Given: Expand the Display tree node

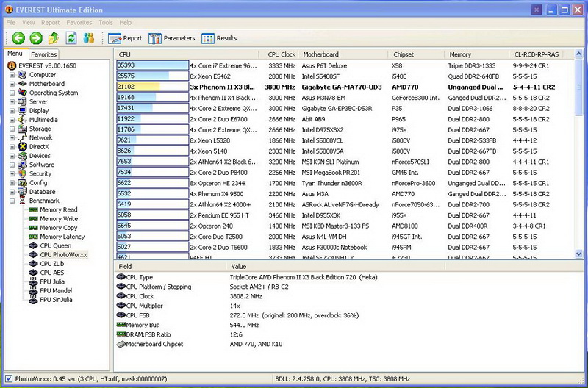Looking at the screenshot, I should [x=12, y=110].
